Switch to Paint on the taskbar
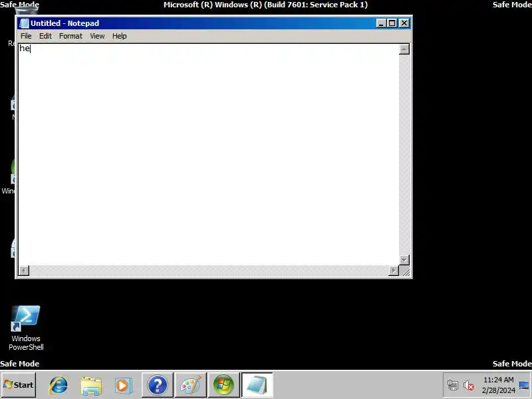The image size is (532, 399). coord(190,385)
